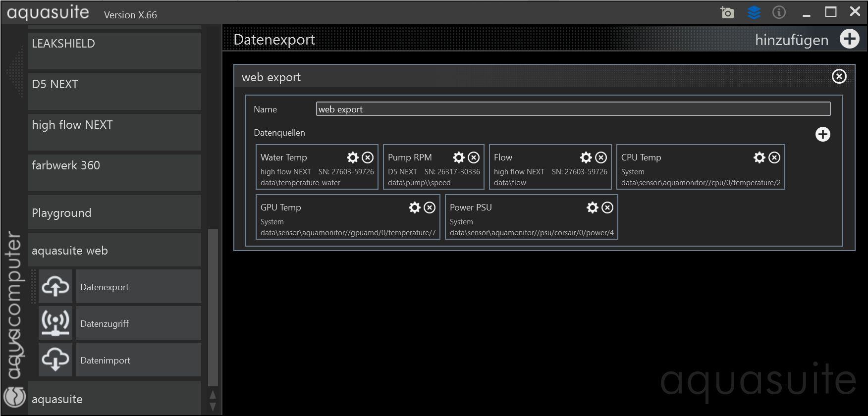Close the web export panel
This screenshot has width=868, height=416.
click(839, 76)
